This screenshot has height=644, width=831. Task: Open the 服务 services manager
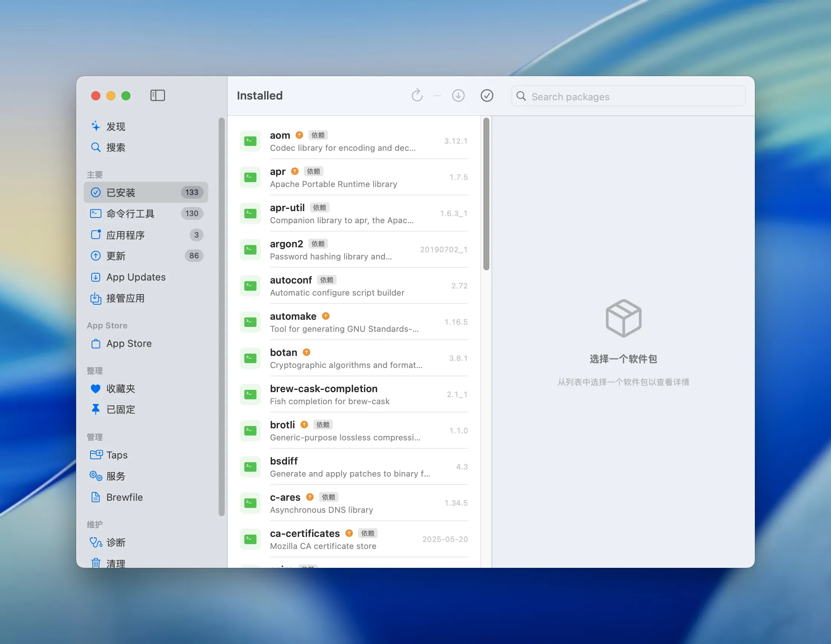(116, 476)
